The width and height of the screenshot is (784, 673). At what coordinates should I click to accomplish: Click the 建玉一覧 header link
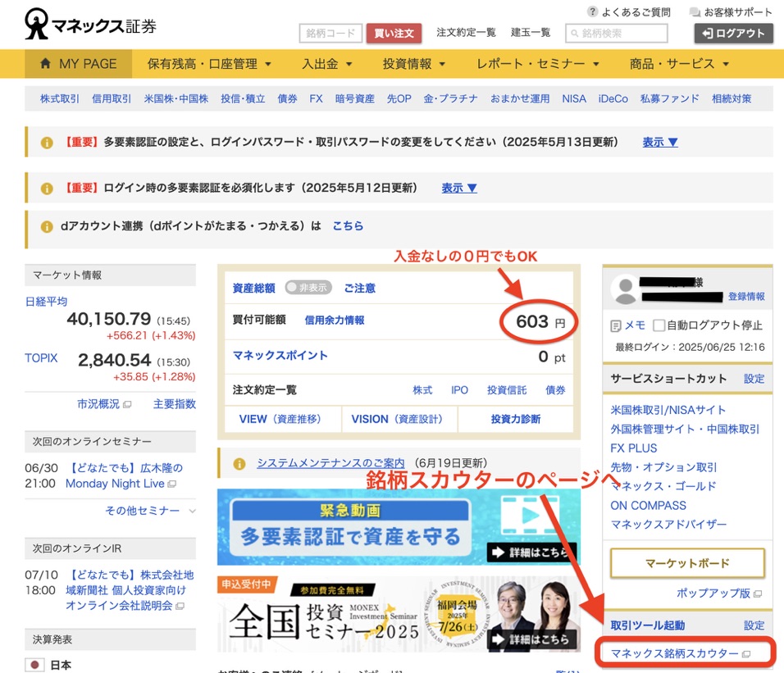(531, 33)
